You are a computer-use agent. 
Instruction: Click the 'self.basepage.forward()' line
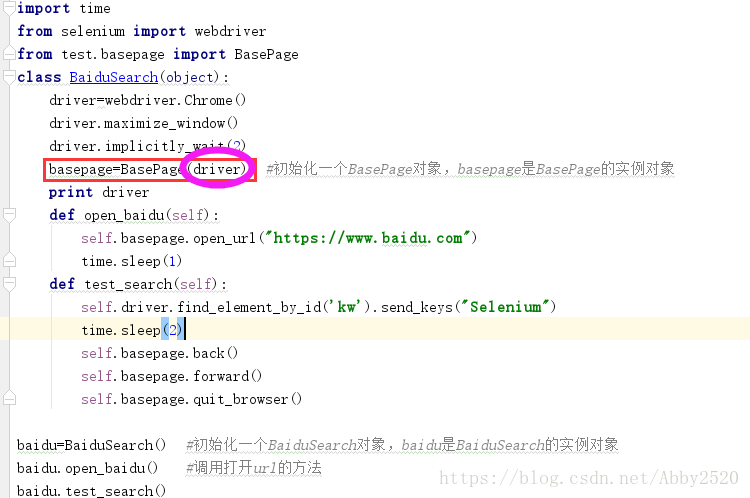coord(171,376)
